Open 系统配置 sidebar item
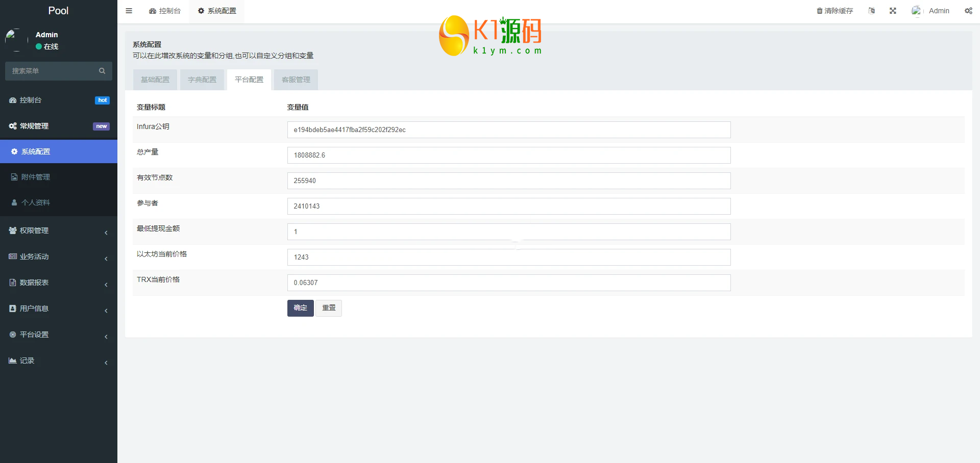This screenshot has height=463, width=980. pyautogui.click(x=59, y=151)
